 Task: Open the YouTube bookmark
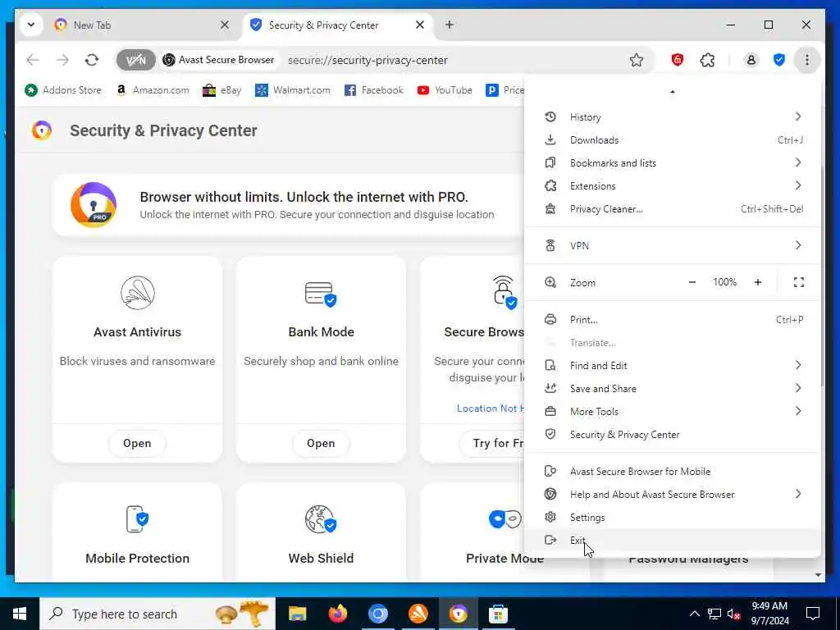tap(445, 90)
